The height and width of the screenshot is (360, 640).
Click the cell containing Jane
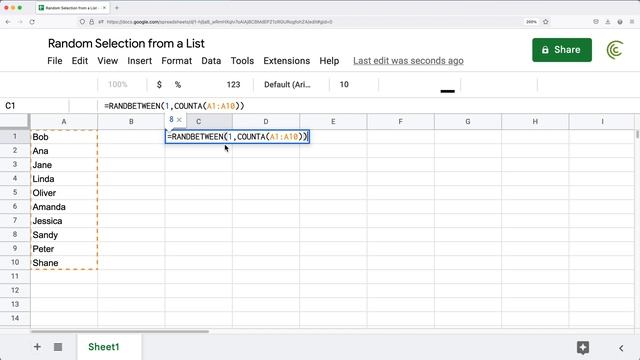tap(64, 165)
